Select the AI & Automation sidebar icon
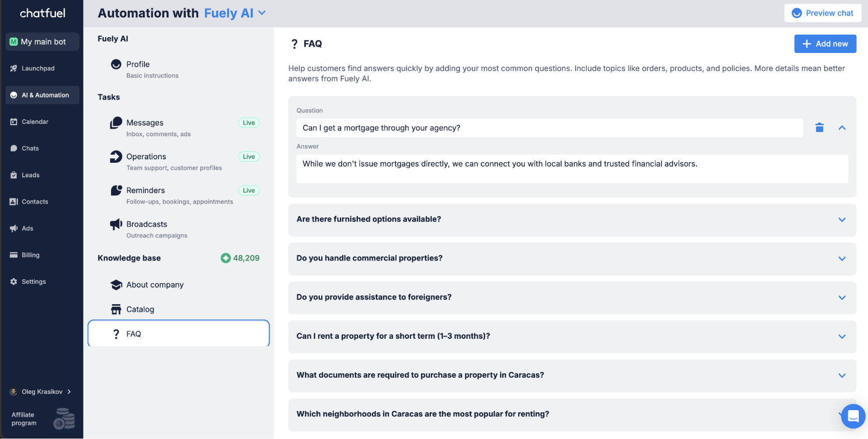 click(14, 95)
